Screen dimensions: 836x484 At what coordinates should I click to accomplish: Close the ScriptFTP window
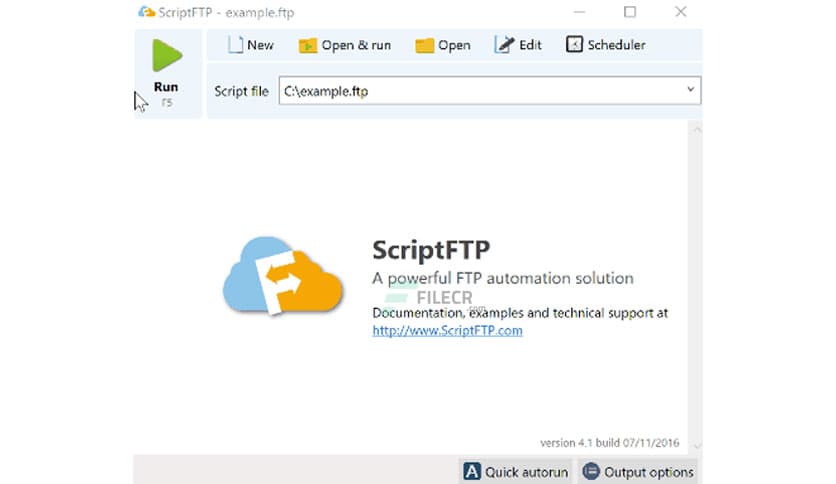680,12
